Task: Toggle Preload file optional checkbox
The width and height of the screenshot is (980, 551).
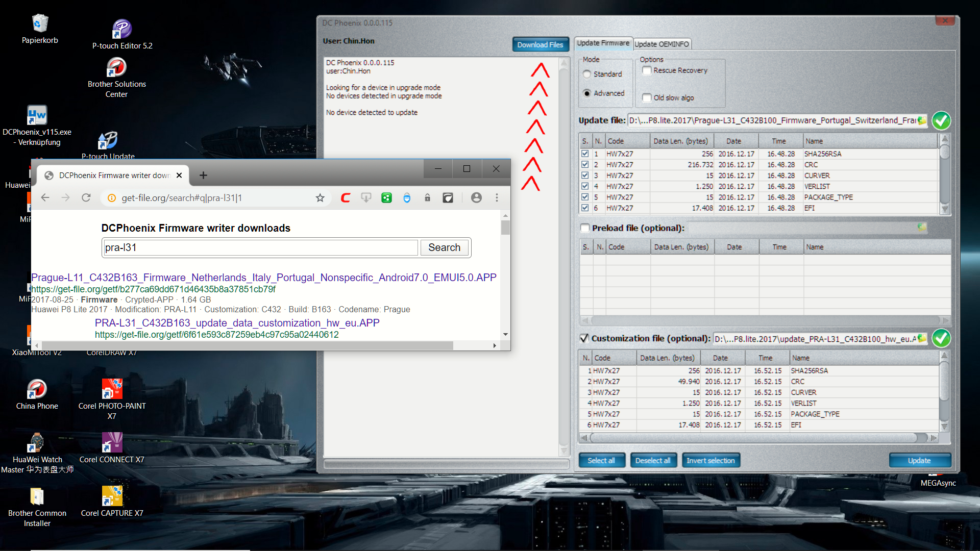Action: pyautogui.click(x=585, y=228)
